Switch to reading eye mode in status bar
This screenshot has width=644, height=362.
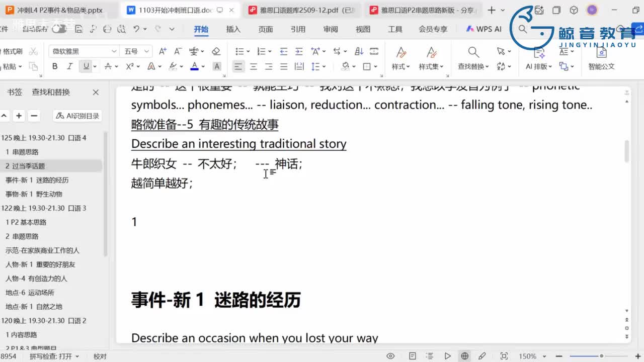390,356
